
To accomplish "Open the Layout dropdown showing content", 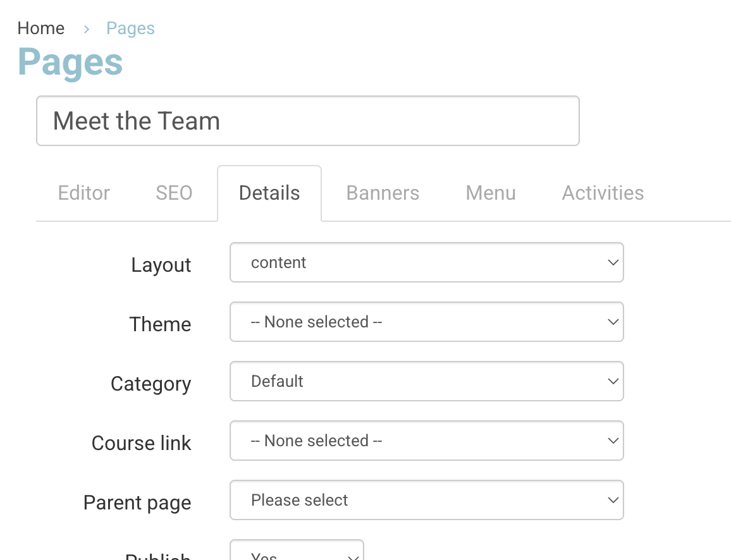I will [x=426, y=262].
